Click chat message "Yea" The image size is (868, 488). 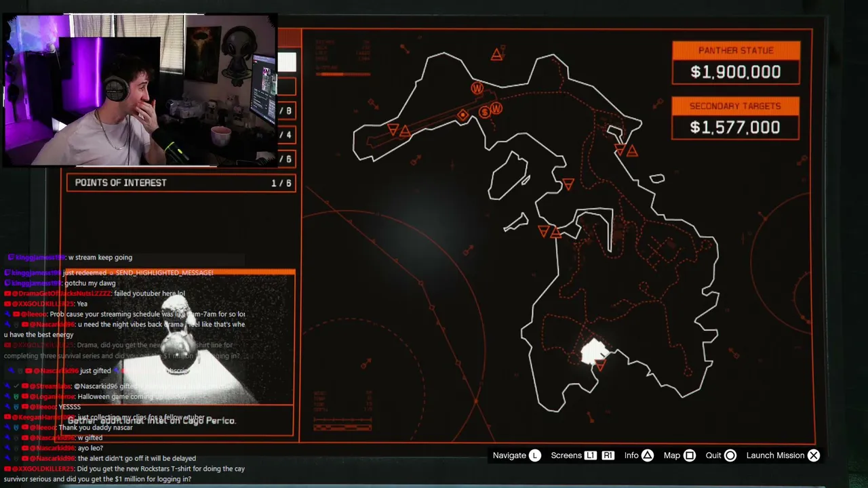click(83, 304)
